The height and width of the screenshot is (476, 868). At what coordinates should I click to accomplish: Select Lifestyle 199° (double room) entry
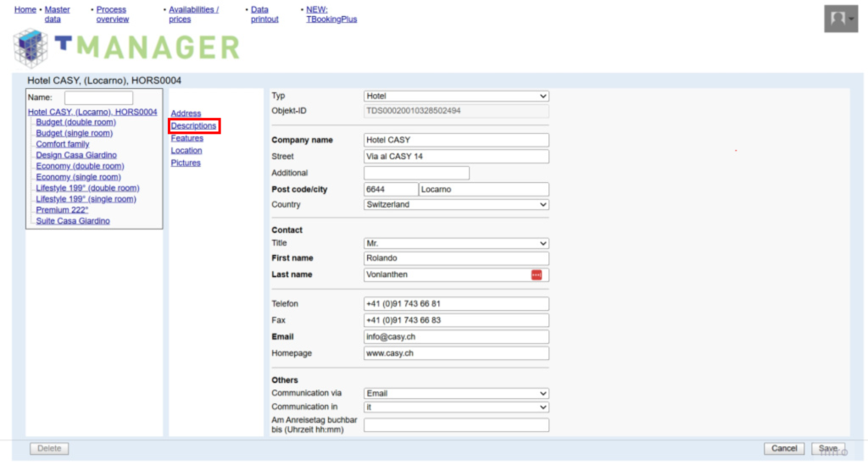click(x=87, y=189)
